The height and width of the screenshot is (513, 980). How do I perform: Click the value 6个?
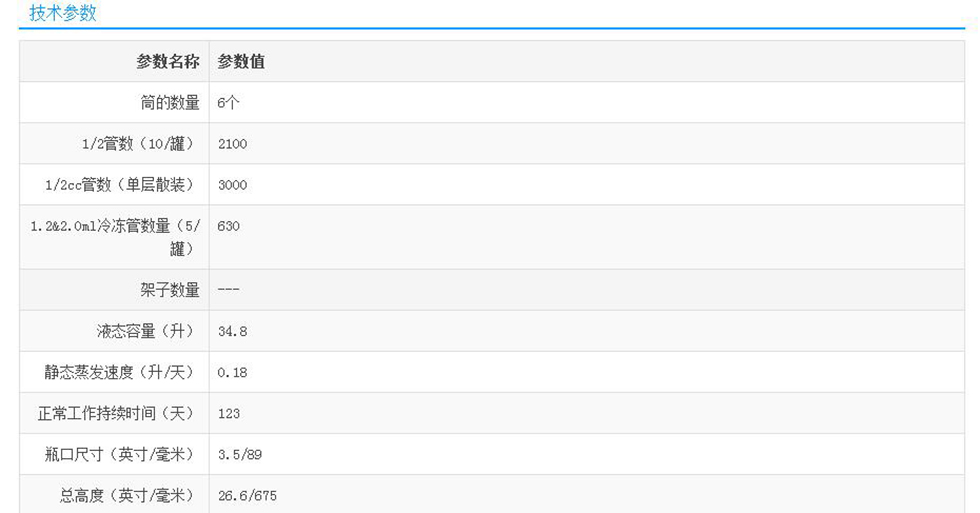(x=228, y=103)
